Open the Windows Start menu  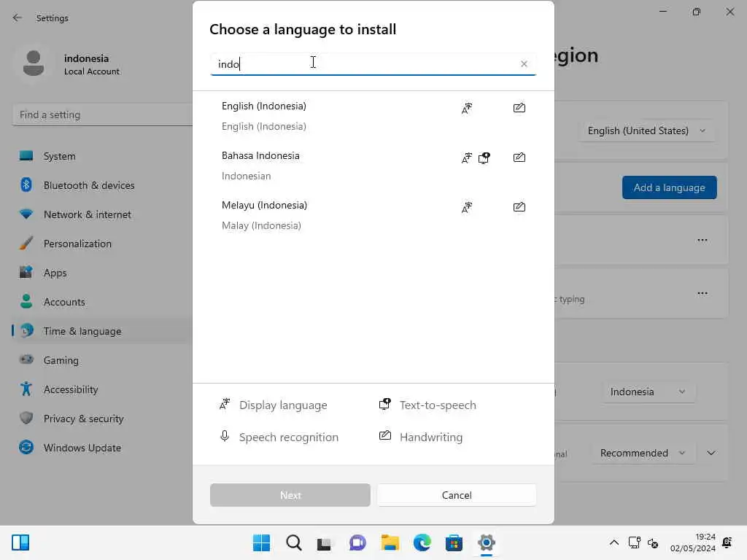tap(261, 542)
